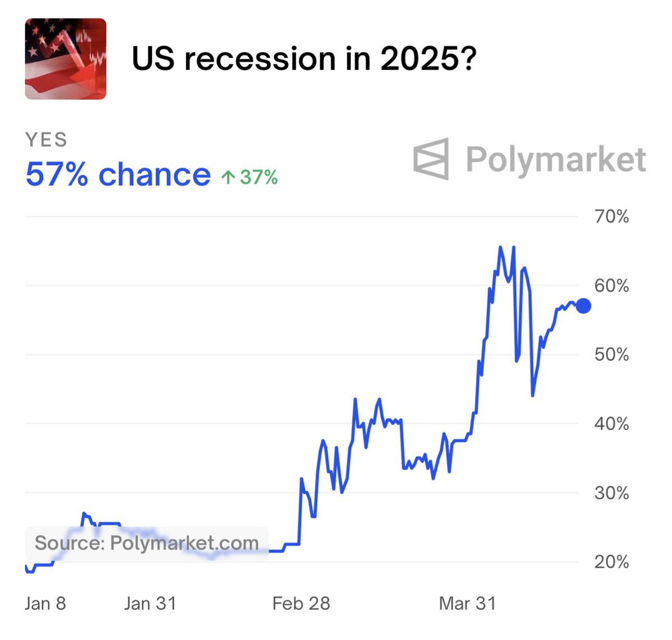
Task: Click the 40% y-axis label
Action: 612,424
